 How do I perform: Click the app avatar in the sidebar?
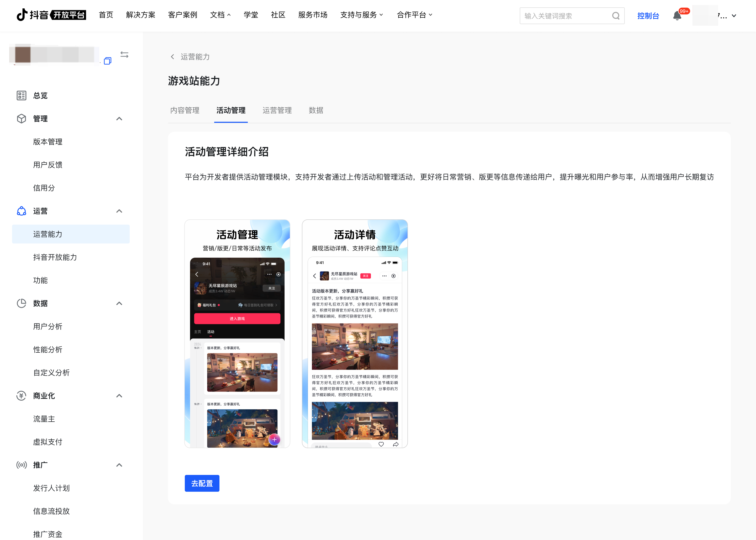23,55
